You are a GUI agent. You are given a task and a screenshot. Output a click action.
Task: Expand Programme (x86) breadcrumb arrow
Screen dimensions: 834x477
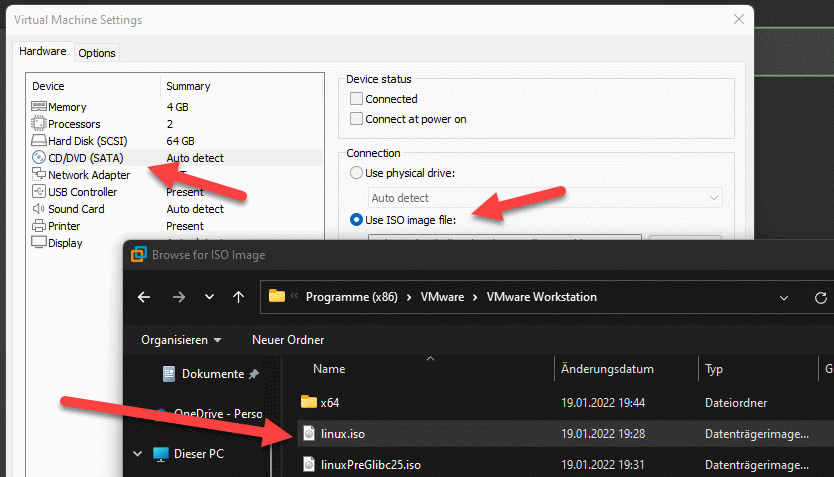pos(409,297)
